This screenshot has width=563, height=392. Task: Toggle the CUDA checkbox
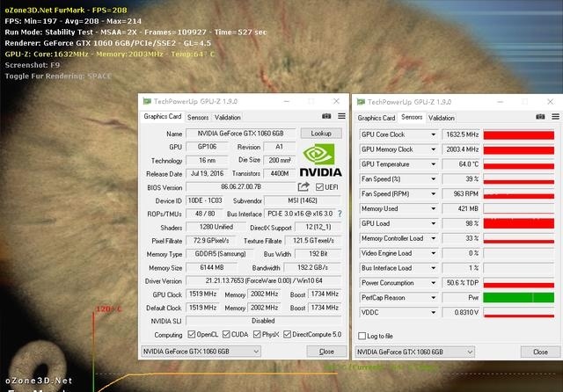226,334
